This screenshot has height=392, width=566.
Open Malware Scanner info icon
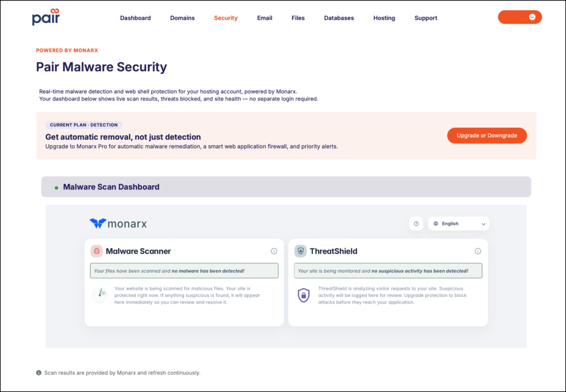point(274,251)
